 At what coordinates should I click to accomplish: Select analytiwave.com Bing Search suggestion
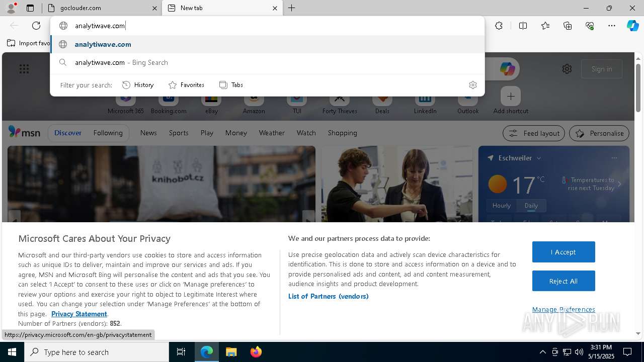point(268,62)
